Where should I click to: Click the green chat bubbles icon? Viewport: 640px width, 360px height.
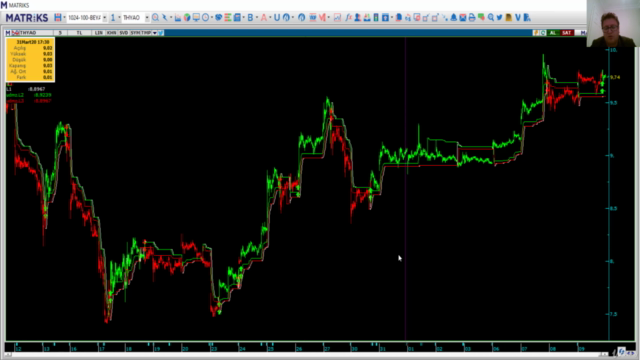(x=481, y=18)
